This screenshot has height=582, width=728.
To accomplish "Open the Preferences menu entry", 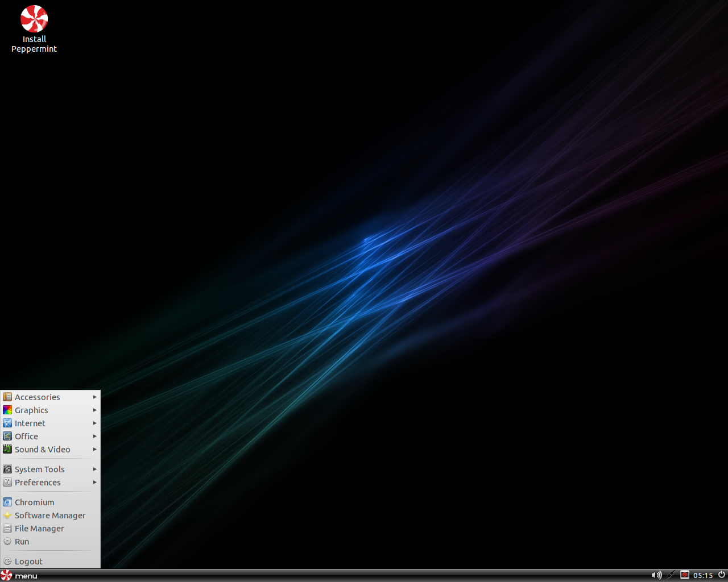I will point(50,483).
